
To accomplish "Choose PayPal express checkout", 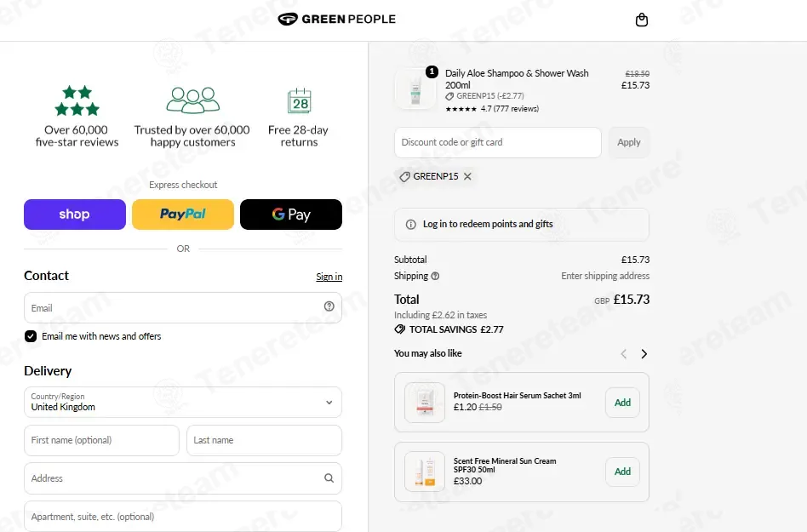I will click(183, 215).
